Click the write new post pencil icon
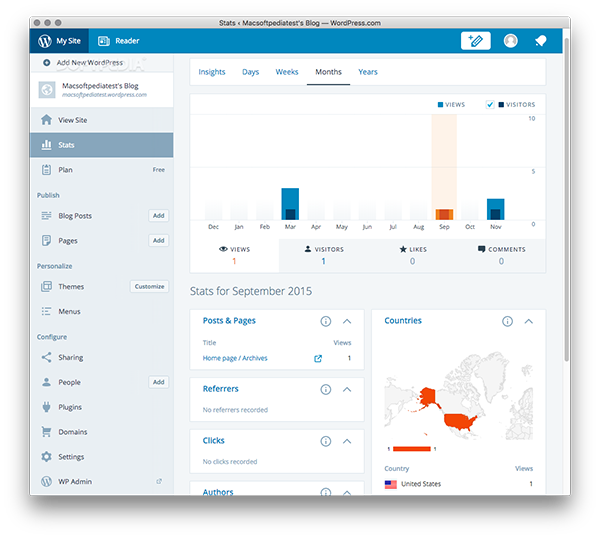The height and width of the screenshot is (538, 600). 475,41
